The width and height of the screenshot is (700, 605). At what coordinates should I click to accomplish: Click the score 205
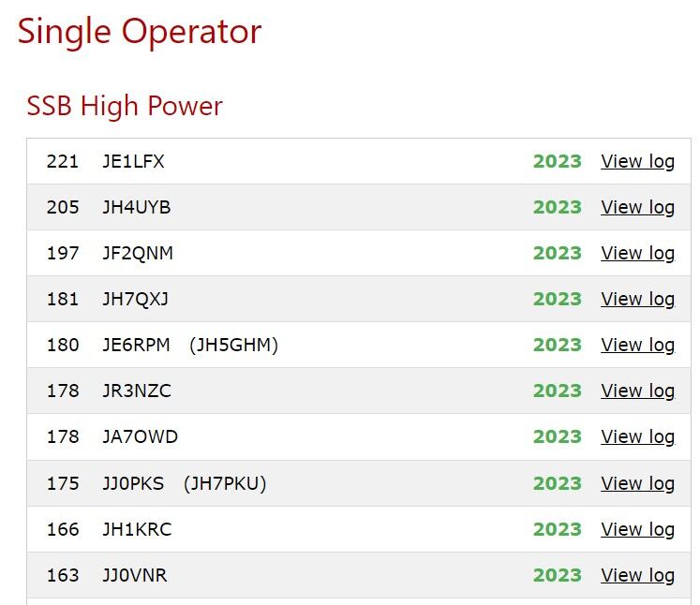coord(63,208)
